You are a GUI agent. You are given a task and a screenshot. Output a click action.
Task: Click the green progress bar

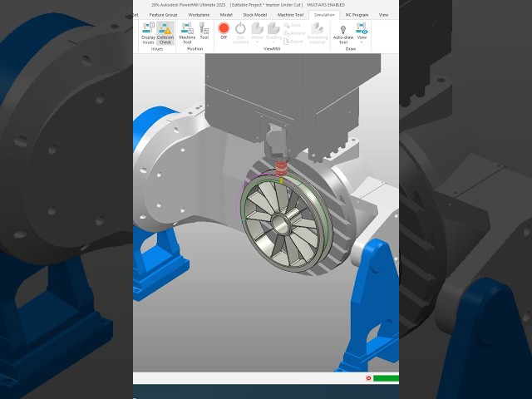[x=386, y=378]
